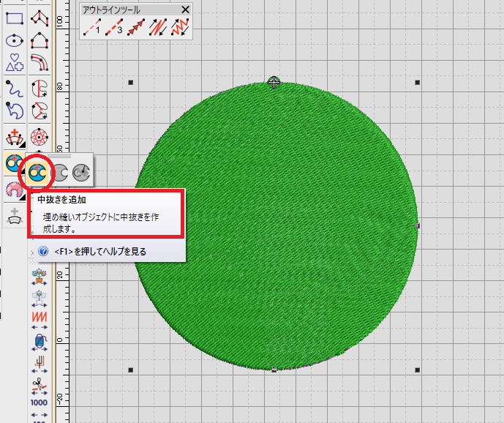Select the complex fill polygon tool
504x423 pixels.
tap(40, 18)
